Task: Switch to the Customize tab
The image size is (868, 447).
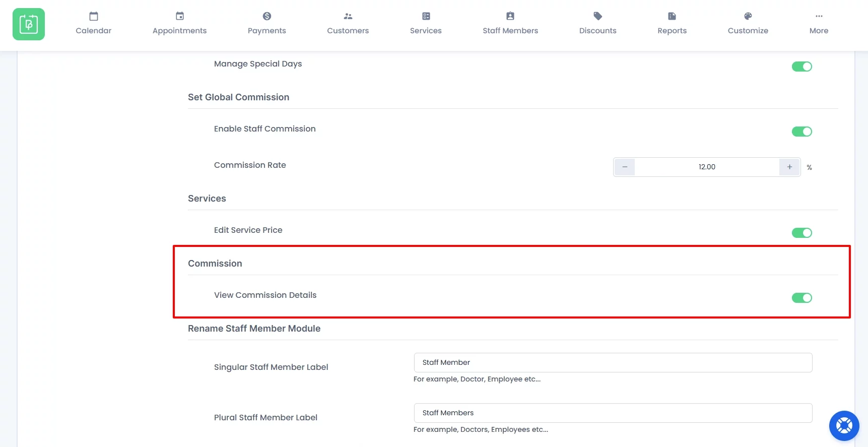Action: (748, 24)
